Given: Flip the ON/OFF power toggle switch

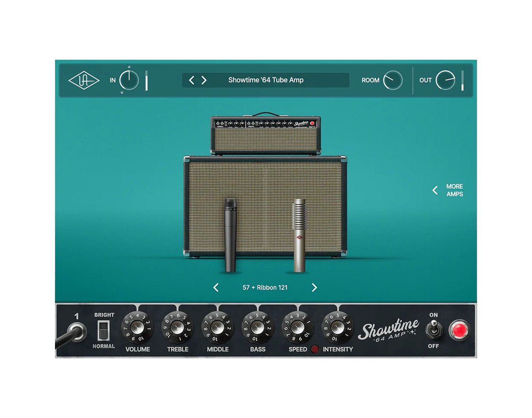Looking at the screenshot, I should tap(433, 330).
